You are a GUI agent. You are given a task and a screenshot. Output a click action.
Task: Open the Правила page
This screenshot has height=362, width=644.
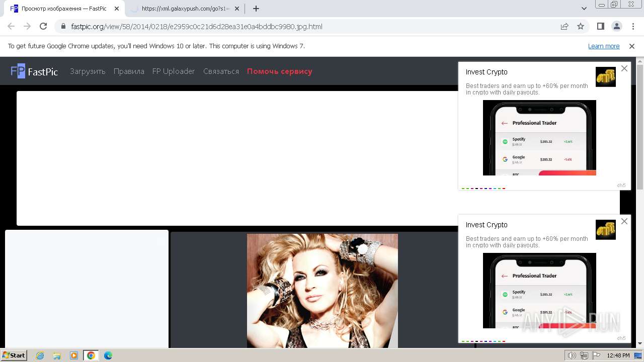(129, 71)
